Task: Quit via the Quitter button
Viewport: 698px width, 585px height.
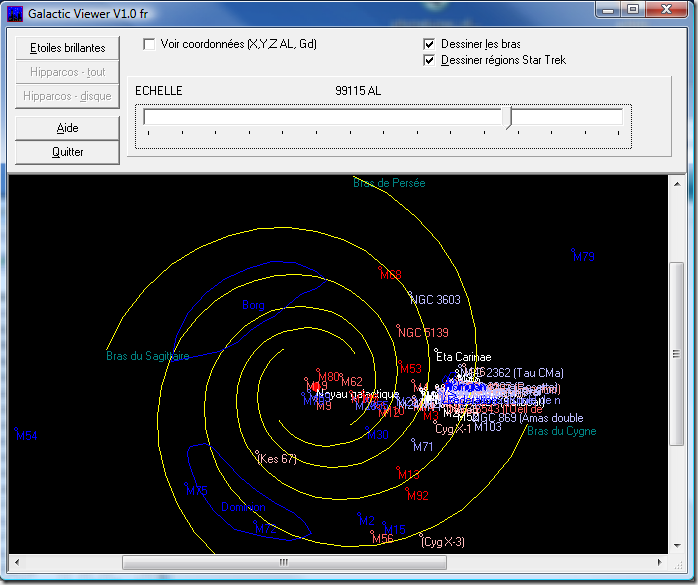Action: 67,152
